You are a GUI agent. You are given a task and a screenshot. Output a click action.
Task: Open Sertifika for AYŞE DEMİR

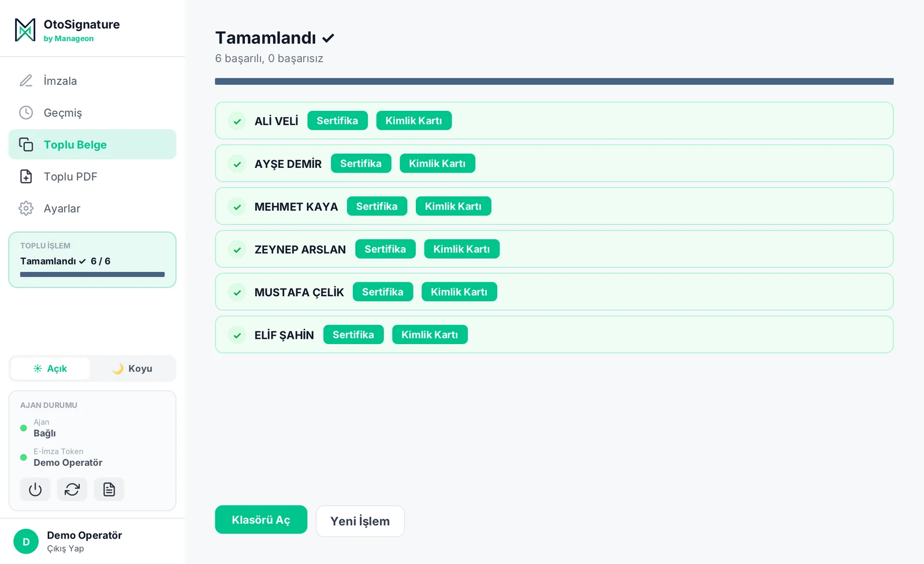[x=361, y=163]
